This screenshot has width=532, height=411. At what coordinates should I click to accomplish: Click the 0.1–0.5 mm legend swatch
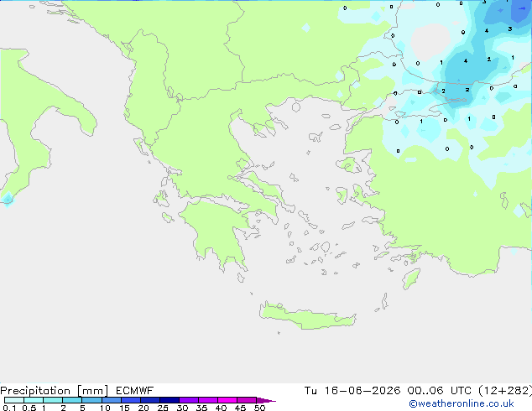[14, 400]
